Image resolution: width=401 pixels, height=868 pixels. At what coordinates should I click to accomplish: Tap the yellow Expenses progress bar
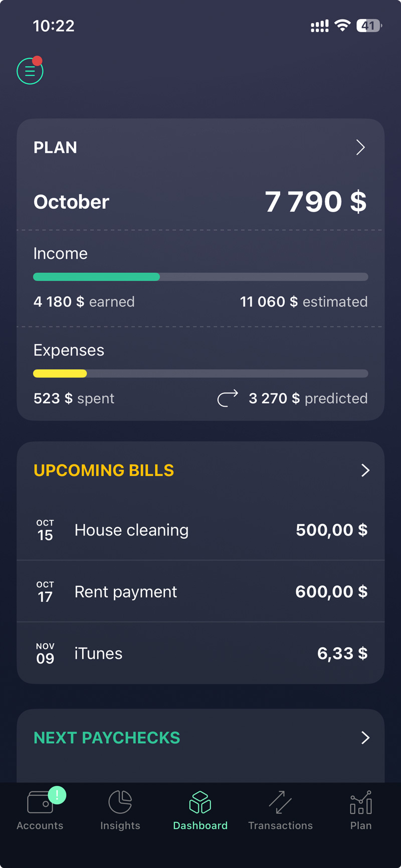click(60, 374)
